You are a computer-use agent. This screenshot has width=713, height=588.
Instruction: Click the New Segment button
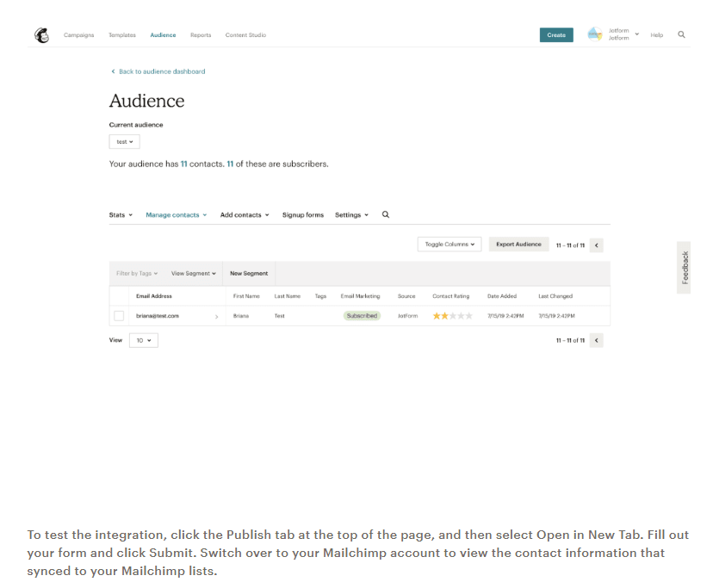pyautogui.click(x=249, y=274)
